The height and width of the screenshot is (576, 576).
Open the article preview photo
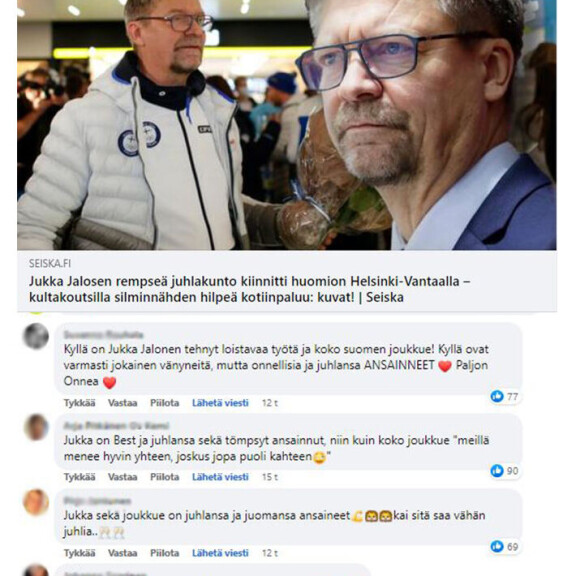pos(287,125)
